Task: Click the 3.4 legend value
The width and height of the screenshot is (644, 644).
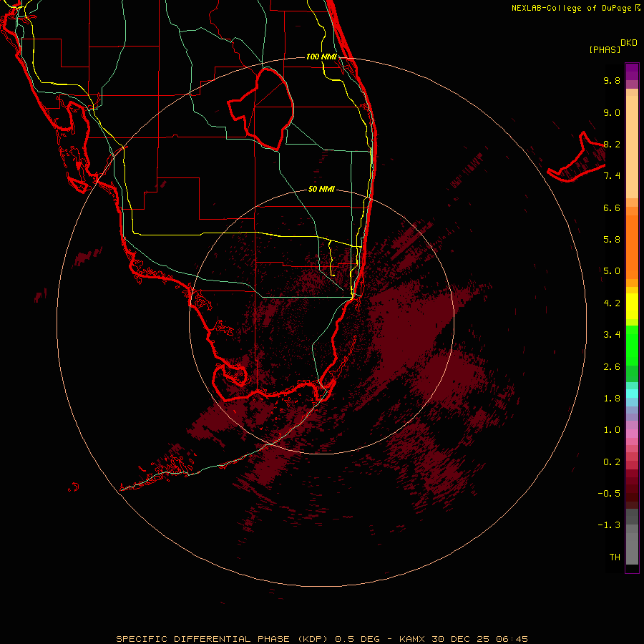Action: click(612, 335)
